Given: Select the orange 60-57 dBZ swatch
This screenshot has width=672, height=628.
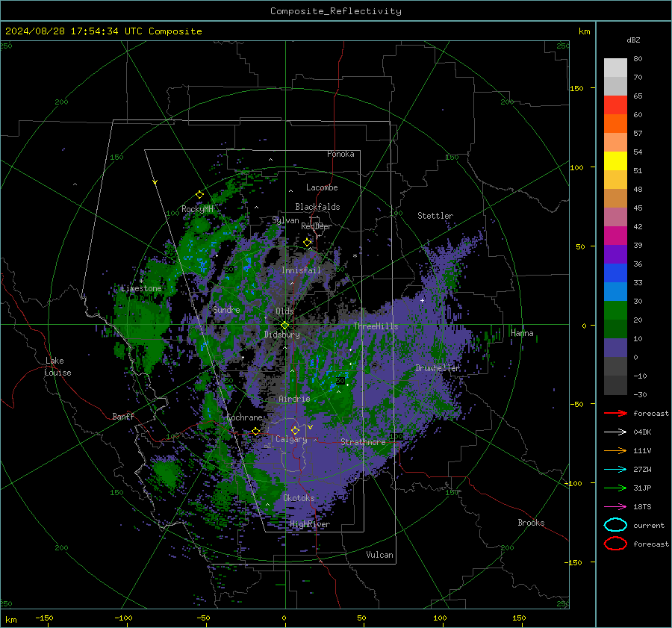Looking at the screenshot, I should pos(615,124).
